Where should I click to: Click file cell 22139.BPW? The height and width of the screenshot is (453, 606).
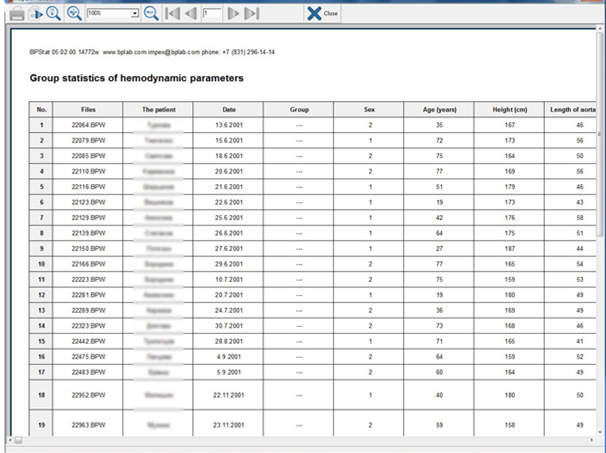click(88, 233)
